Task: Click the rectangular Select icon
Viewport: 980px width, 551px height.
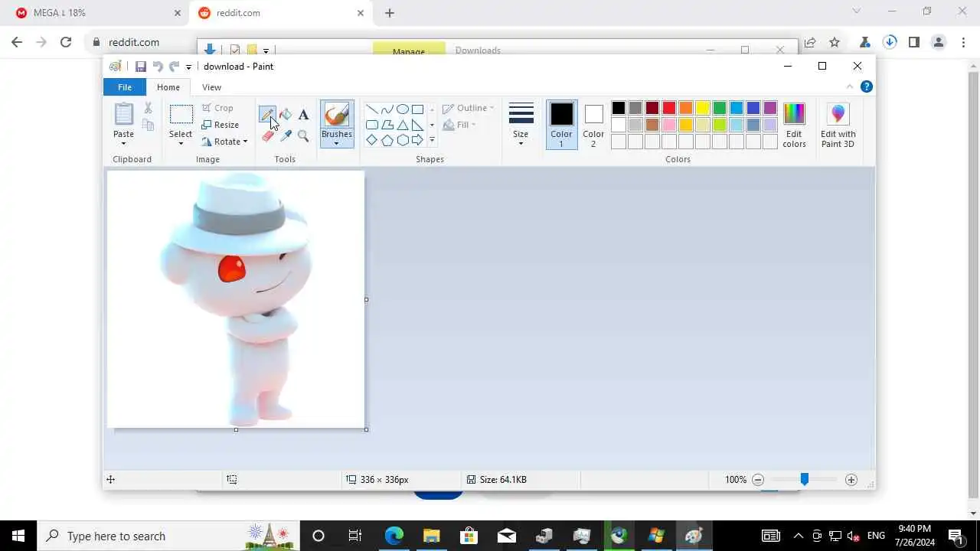Action: (181, 115)
